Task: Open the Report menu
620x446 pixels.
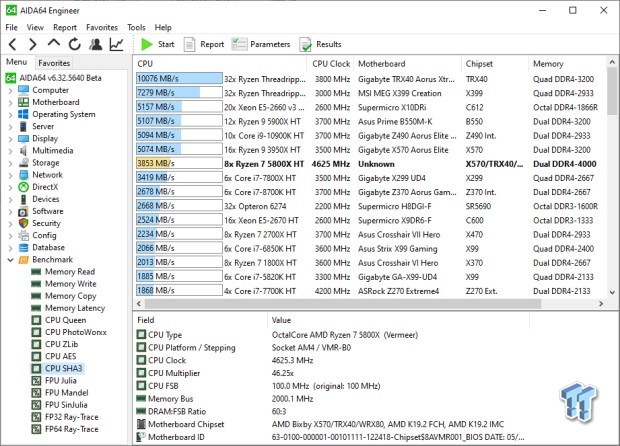Action: [65, 27]
